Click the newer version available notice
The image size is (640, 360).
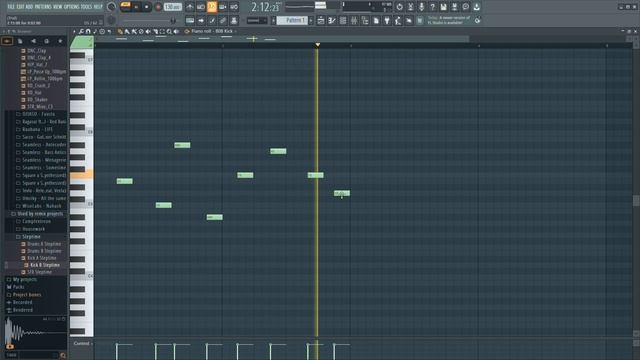[x=449, y=20]
